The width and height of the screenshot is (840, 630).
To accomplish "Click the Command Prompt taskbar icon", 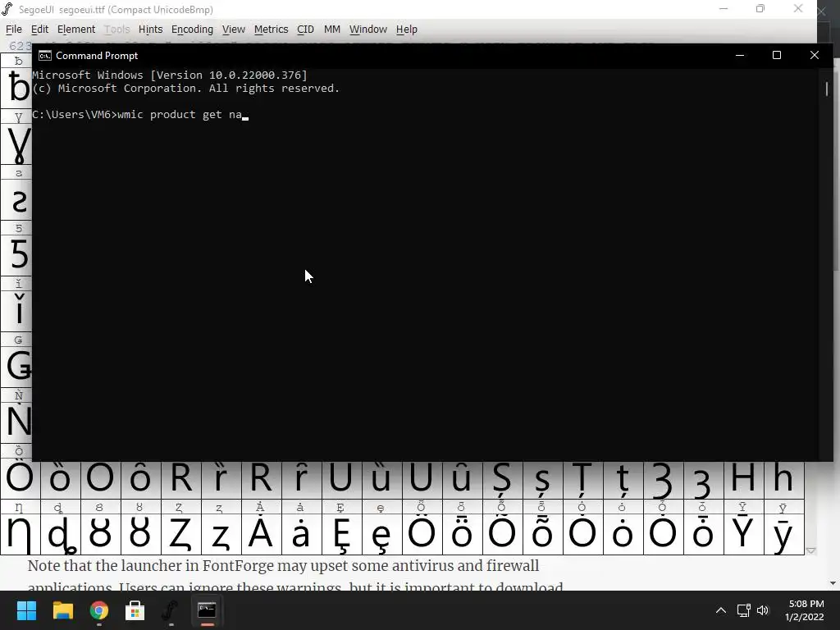I will click(207, 610).
